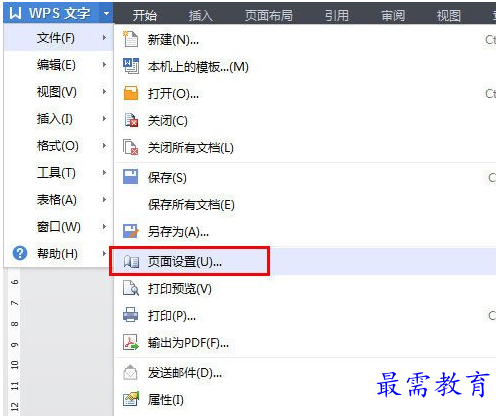This screenshot has height=416, width=498.
Task: Choose 打印(P)... menu entry
Action: (x=305, y=315)
